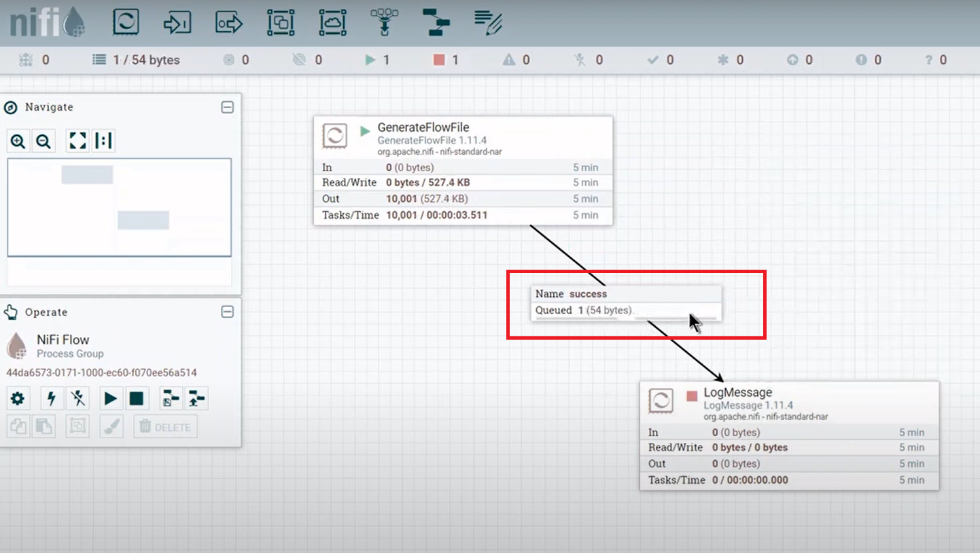Click the invalid components warning count
Screen dimensions: 980x553
(516, 60)
